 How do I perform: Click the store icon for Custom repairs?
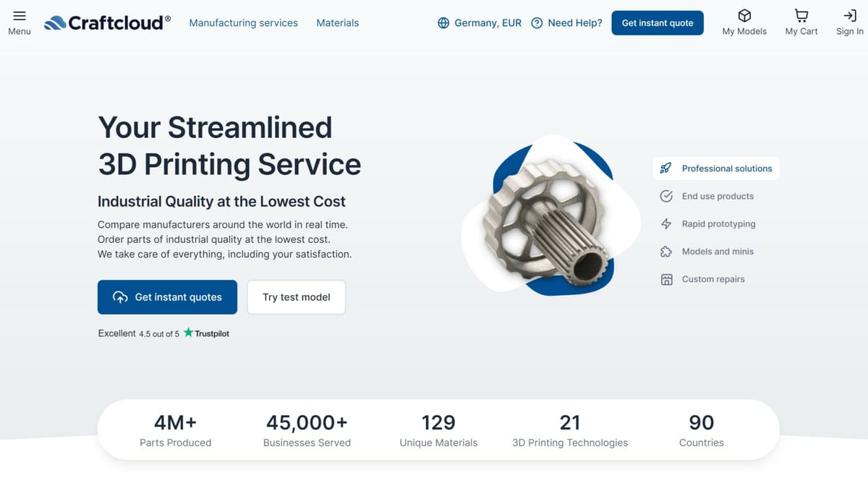[666, 279]
